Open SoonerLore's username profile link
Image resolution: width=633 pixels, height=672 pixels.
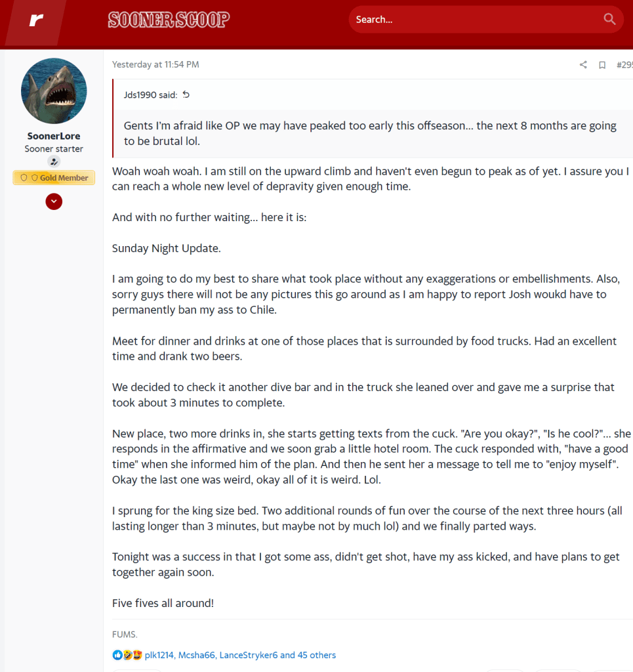point(54,136)
